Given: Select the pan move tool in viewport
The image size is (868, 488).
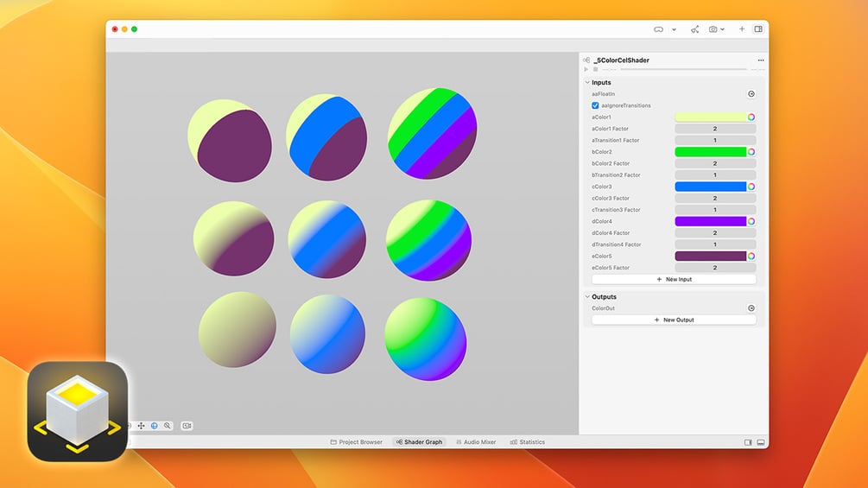Looking at the screenshot, I should pos(141,426).
